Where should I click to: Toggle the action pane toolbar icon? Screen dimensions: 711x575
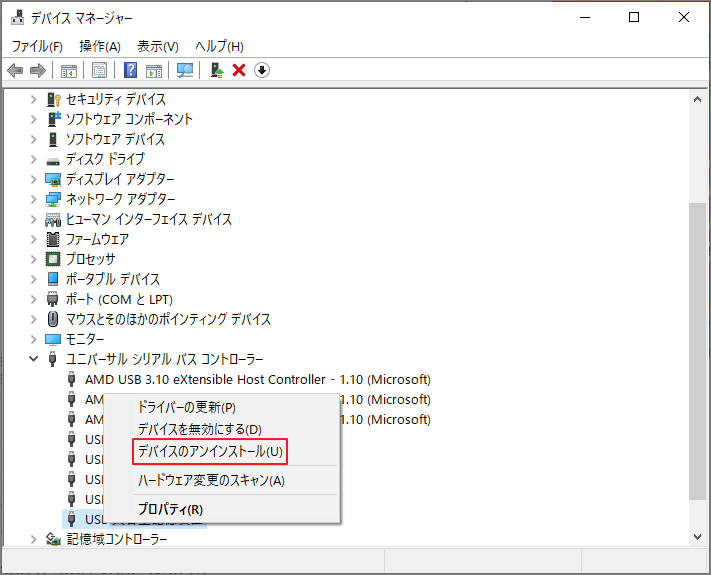click(154, 70)
